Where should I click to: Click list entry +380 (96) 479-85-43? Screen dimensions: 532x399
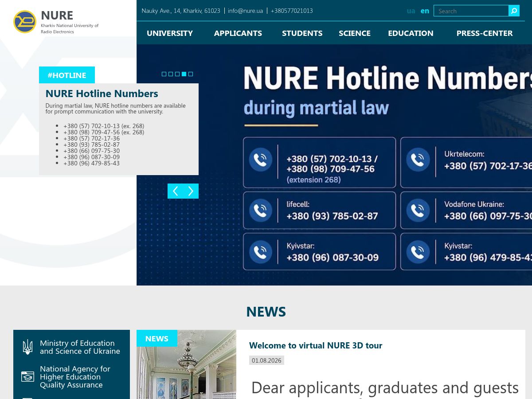[x=91, y=163]
